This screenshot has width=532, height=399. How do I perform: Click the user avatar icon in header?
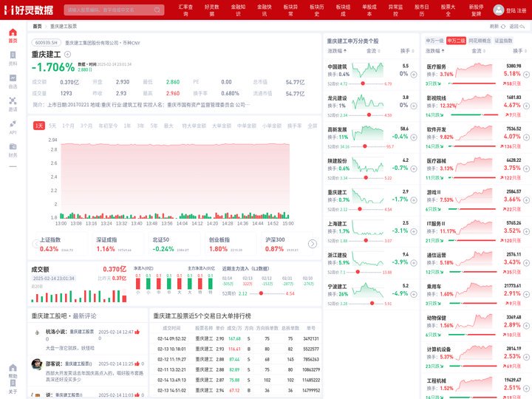(x=499, y=10)
